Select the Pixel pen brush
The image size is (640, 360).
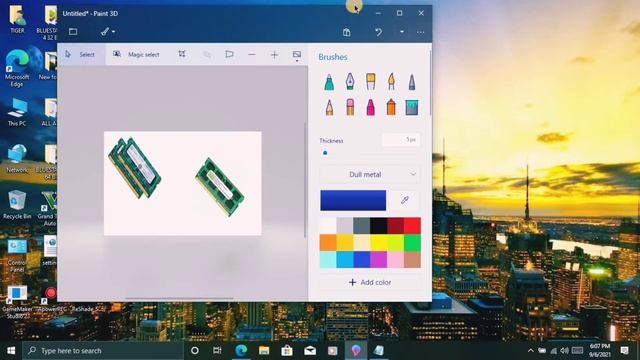(411, 82)
